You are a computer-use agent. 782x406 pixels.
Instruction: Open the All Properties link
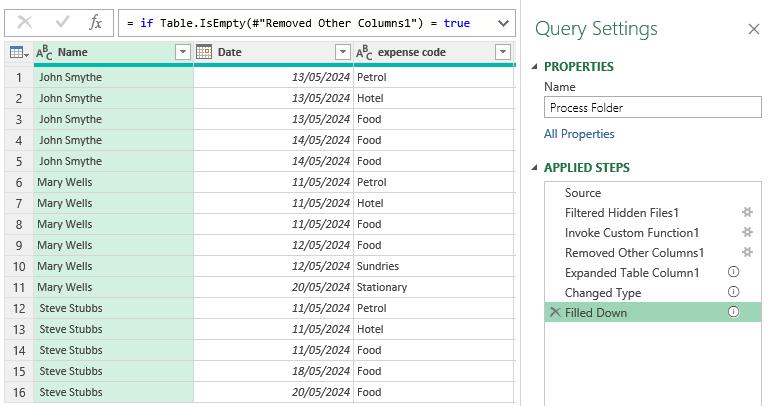point(579,134)
